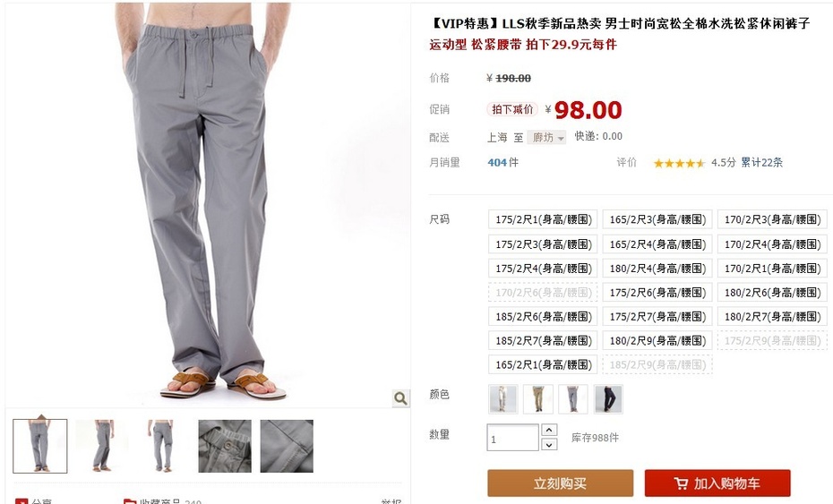The image size is (833, 504).
Task: Pick size 180/2尺9 option
Action: click(x=657, y=340)
